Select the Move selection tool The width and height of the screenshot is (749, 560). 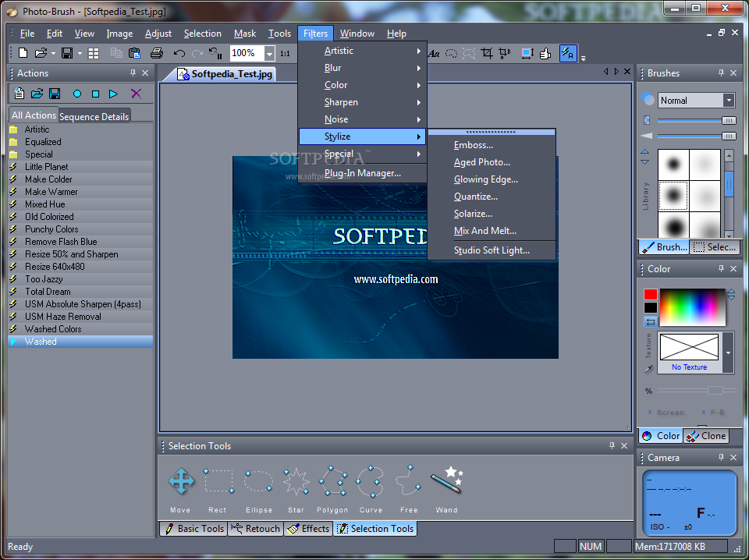(x=181, y=481)
